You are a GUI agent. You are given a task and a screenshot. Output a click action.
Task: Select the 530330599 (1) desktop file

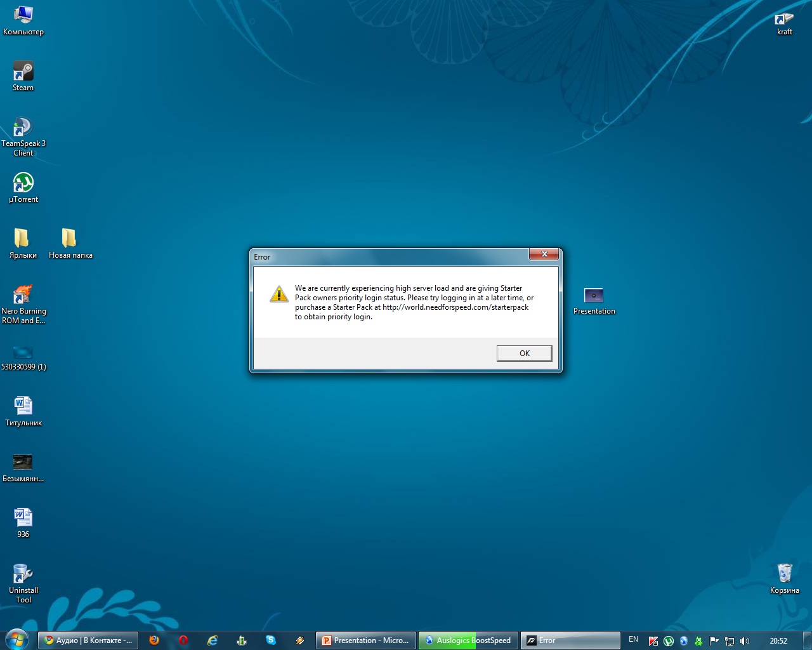click(x=23, y=357)
